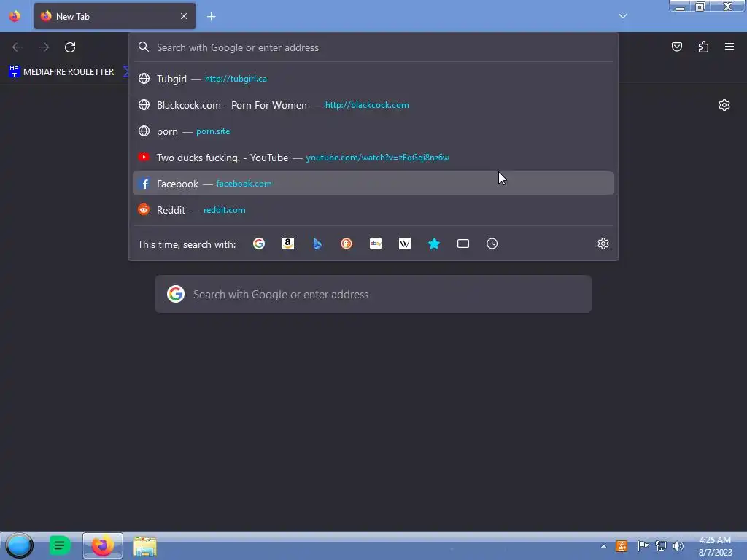Open the hamburger application menu
The height and width of the screenshot is (560, 747).
pyautogui.click(x=729, y=47)
